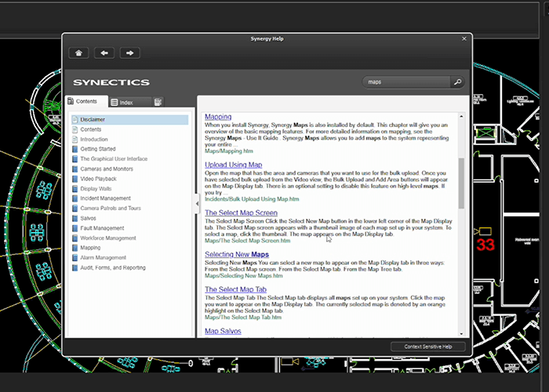Viewport: 549px width, 392px height.
Task: Click book icon beside The Graphical User Interface
Action: (75, 159)
